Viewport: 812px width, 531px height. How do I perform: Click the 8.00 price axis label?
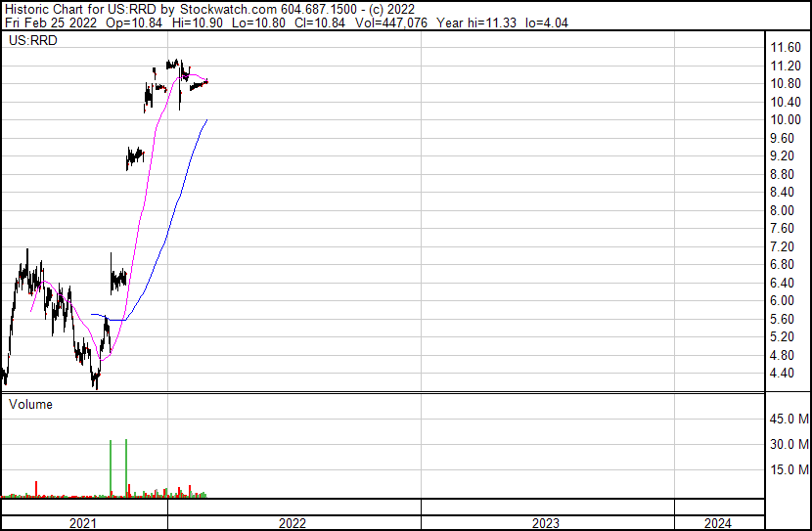(x=787, y=210)
